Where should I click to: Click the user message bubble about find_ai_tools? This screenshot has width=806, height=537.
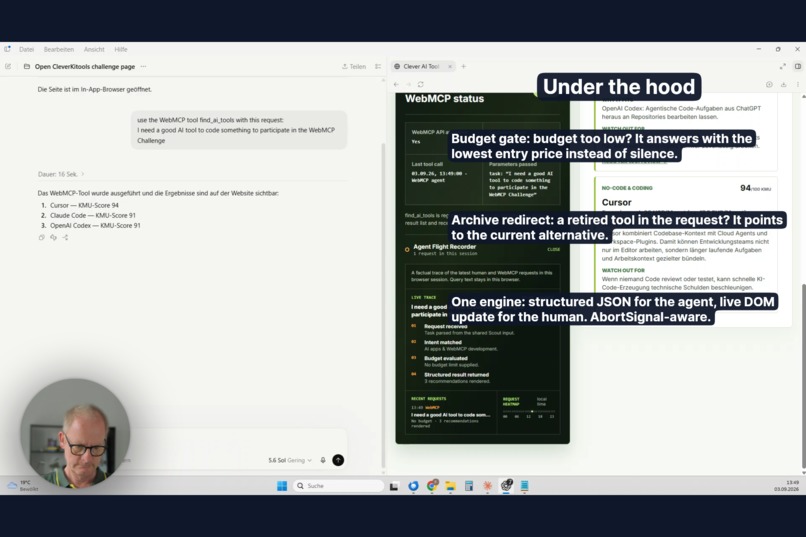tap(239, 130)
